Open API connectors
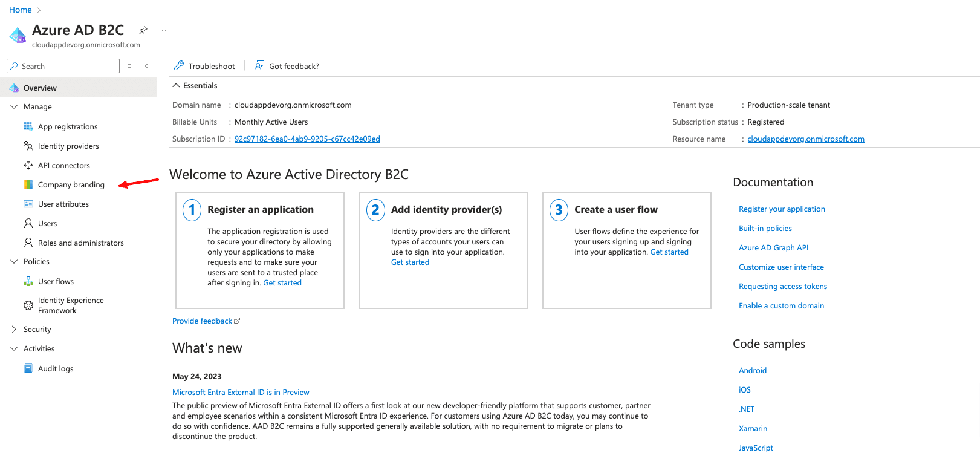Viewport: 980px width, 453px height. tap(64, 165)
